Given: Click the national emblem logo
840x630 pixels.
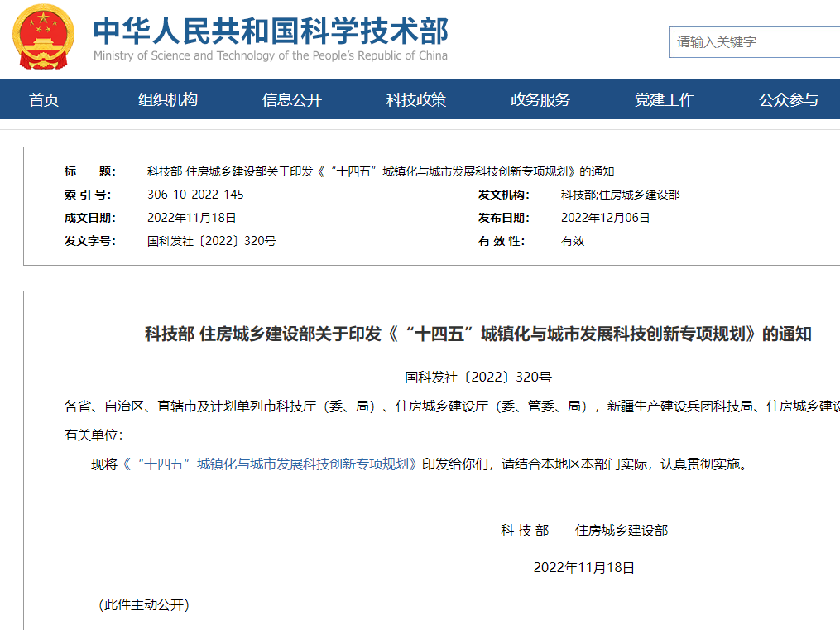Looking at the screenshot, I should 43,37.
